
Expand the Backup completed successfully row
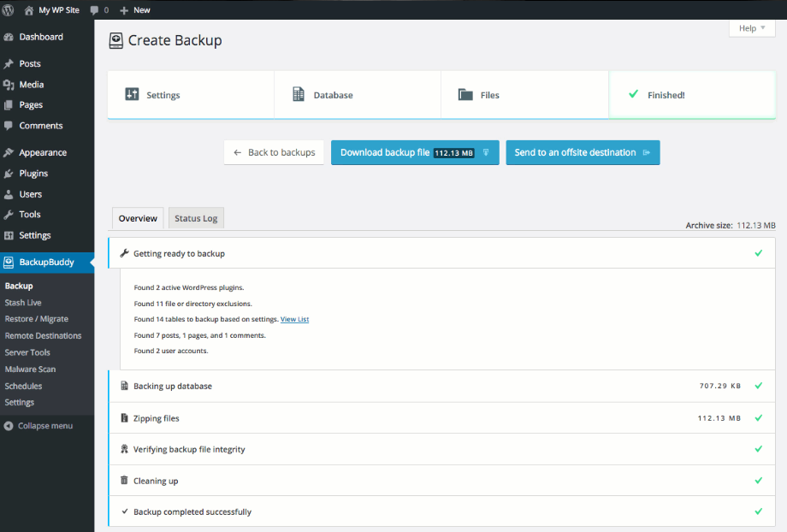coord(441,511)
